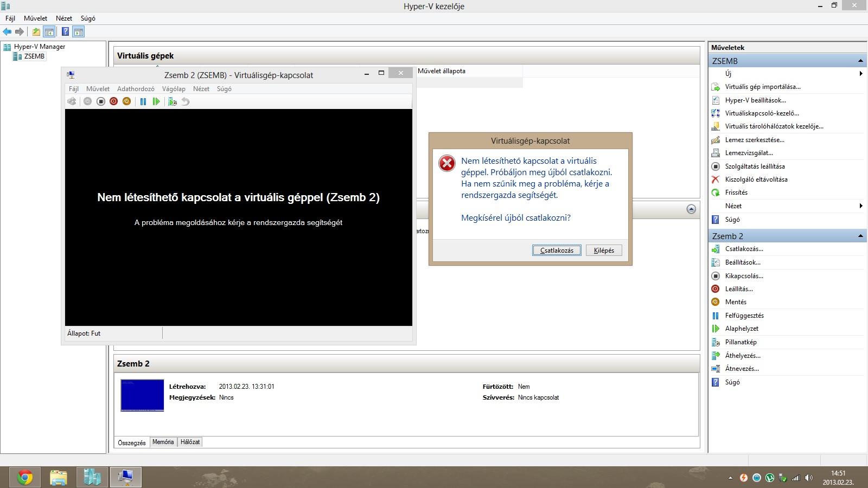Show hidden tray icons arrow
The image size is (868, 488).
point(730,478)
